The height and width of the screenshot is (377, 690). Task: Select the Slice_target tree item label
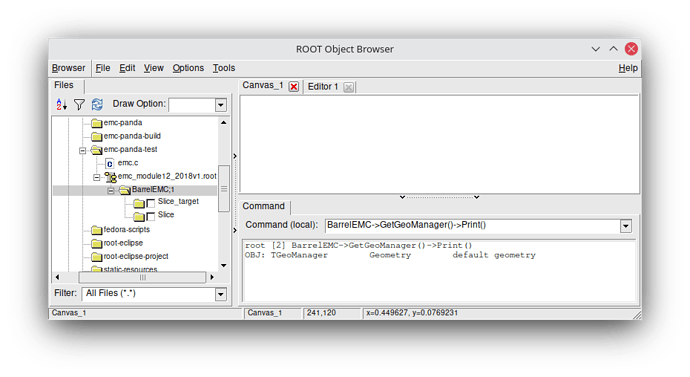point(178,201)
